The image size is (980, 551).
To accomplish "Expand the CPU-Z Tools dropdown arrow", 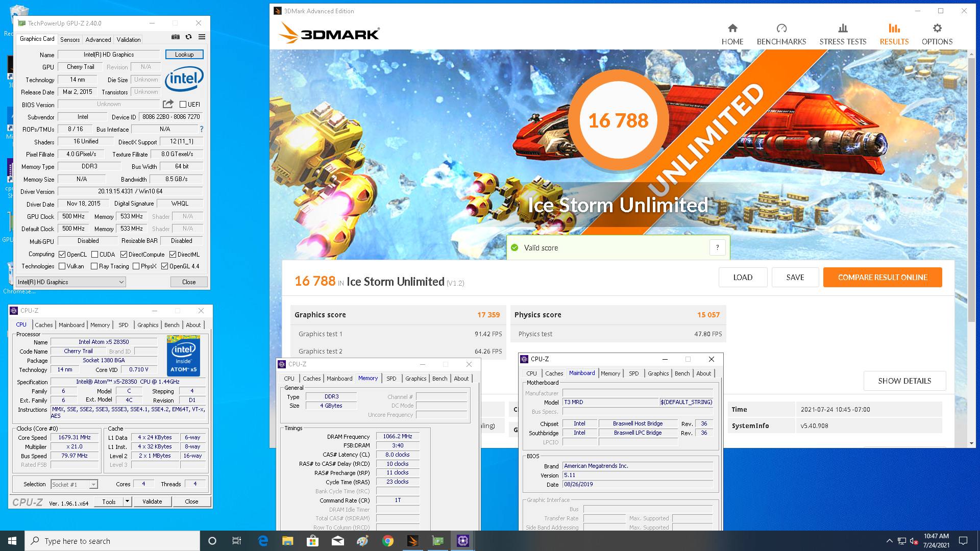I will click(127, 502).
